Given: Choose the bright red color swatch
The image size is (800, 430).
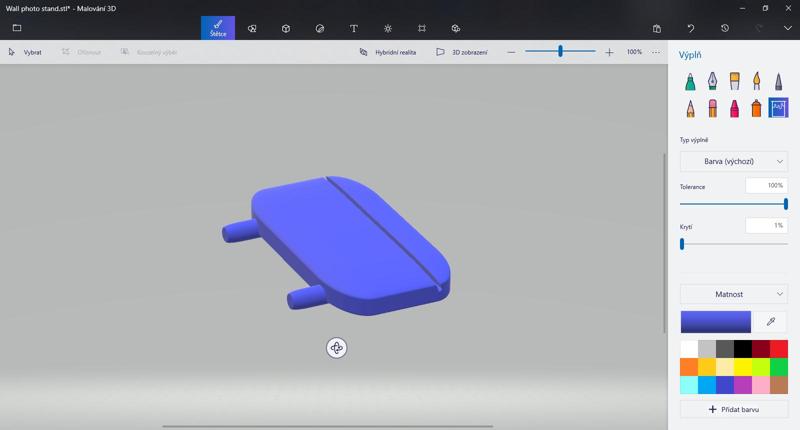Looking at the screenshot, I should coord(779,349).
